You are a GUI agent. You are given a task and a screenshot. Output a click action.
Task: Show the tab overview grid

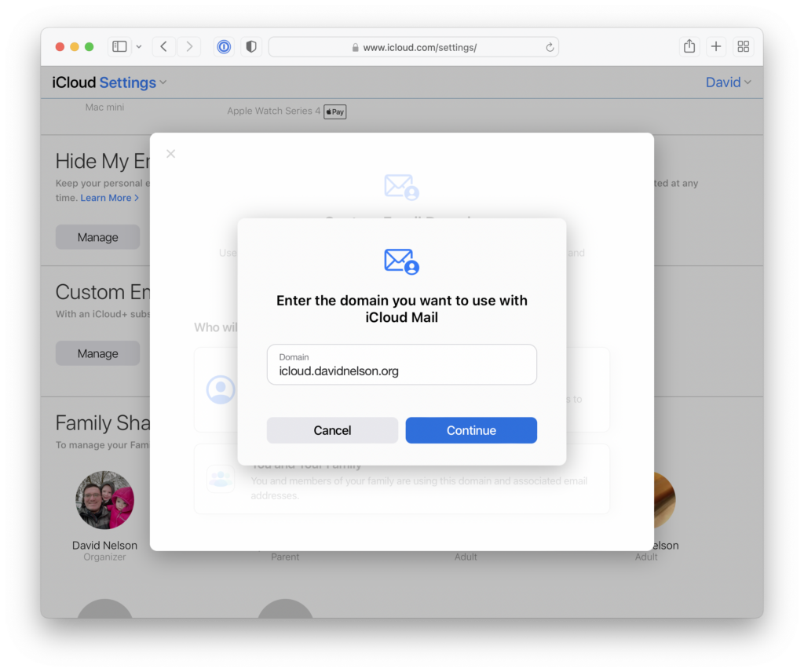tap(743, 46)
